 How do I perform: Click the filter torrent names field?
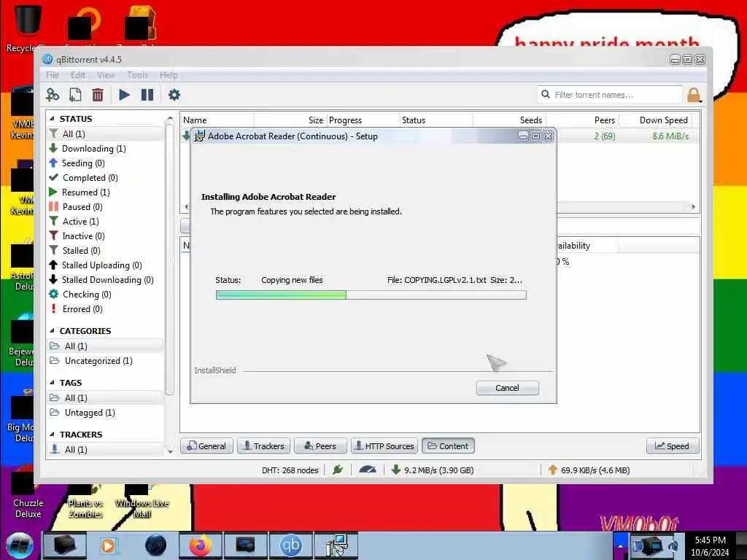click(x=610, y=95)
